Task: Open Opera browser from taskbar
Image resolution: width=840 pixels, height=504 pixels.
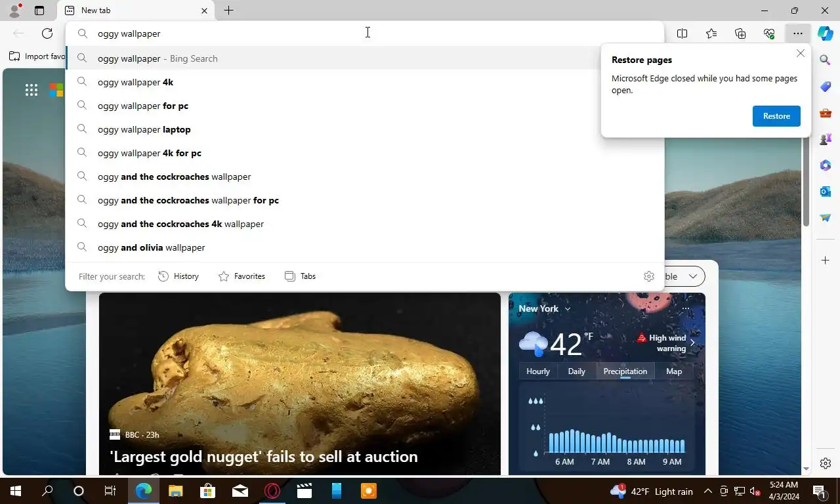Action: tap(272, 491)
